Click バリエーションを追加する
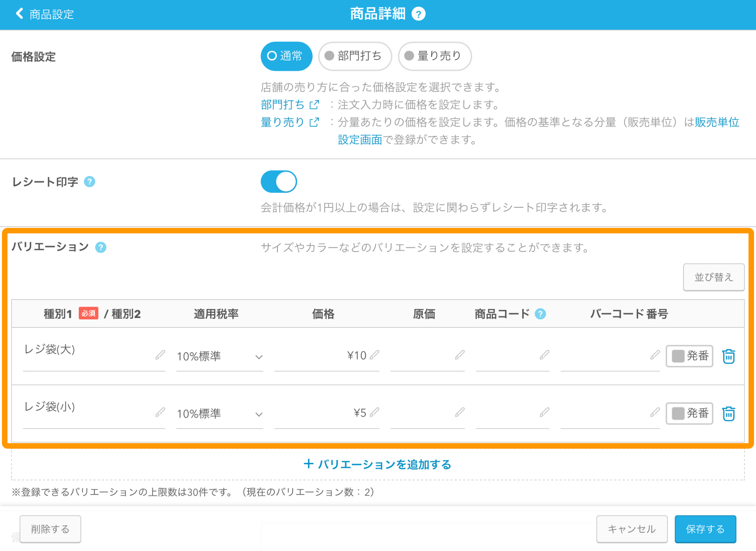This screenshot has width=756, height=551. 378,464
